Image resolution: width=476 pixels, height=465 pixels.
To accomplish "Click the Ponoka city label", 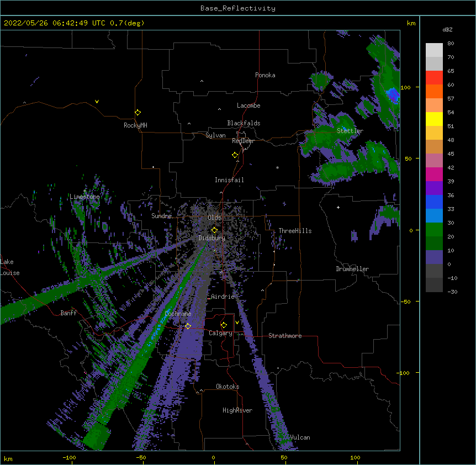I will pyautogui.click(x=265, y=75).
